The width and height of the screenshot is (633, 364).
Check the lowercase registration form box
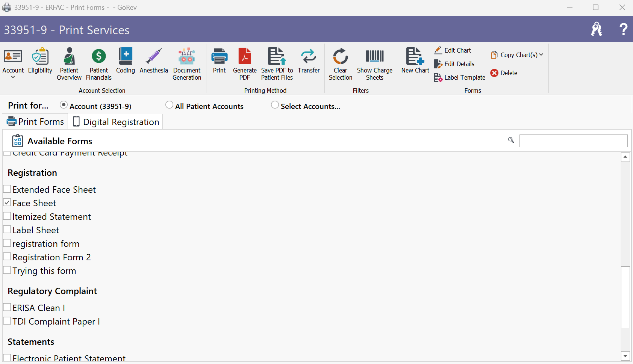click(x=7, y=243)
